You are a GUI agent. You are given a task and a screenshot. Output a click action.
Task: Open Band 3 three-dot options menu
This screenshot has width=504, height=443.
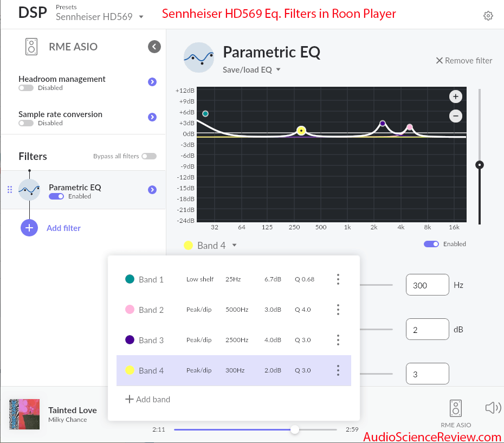[338, 340]
